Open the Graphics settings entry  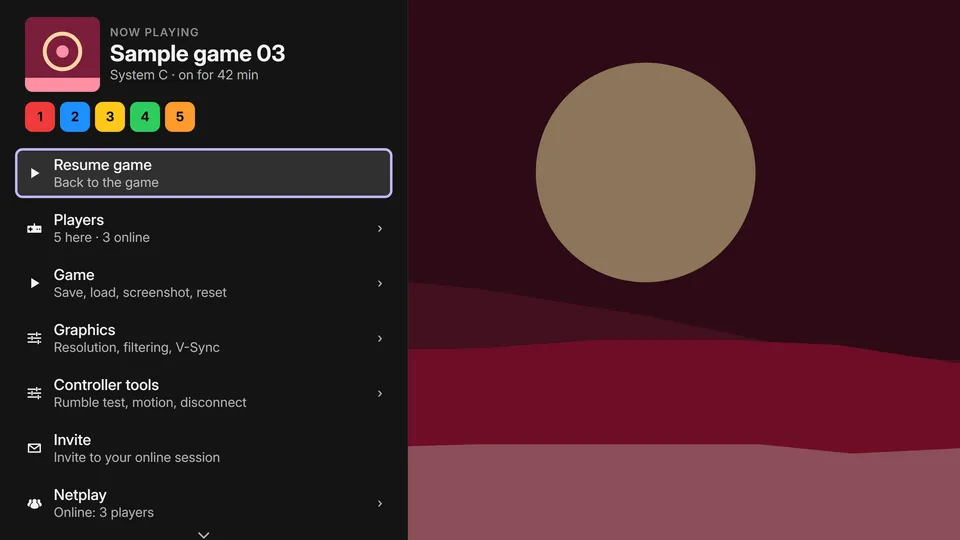click(204, 338)
